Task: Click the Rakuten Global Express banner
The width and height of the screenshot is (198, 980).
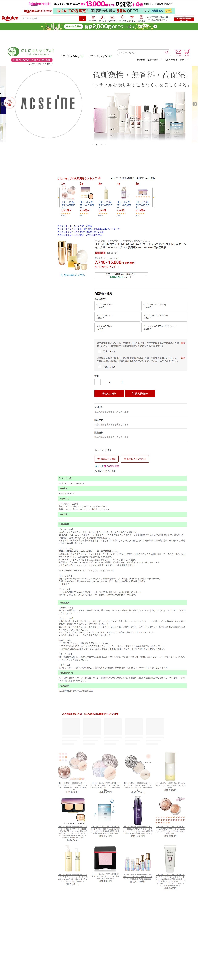Action: pos(99,11)
